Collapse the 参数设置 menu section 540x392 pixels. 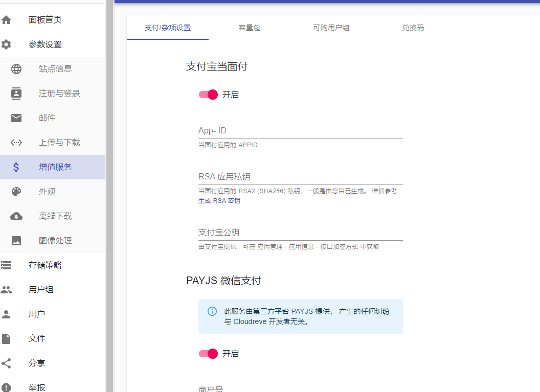coord(53,44)
